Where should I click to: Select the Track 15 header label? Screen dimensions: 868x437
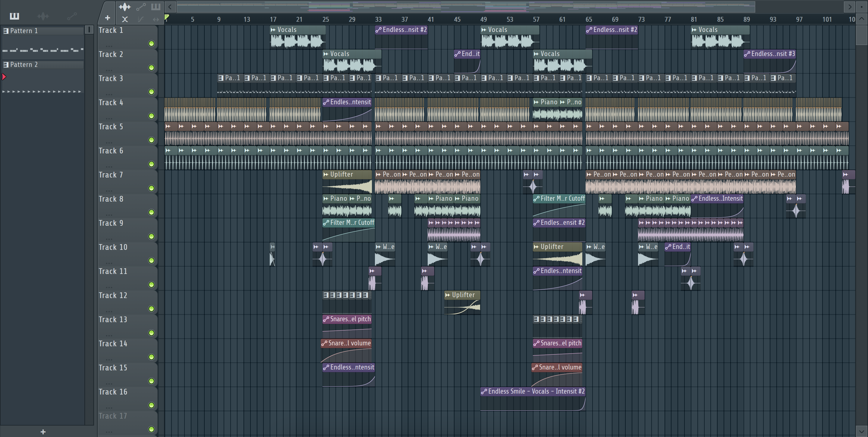click(x=113, y=368)
